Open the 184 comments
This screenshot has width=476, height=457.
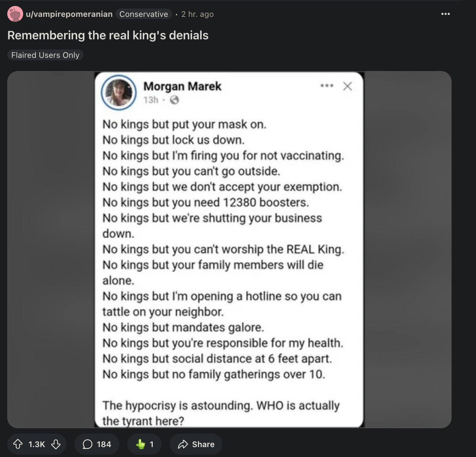tap(97, 444)
